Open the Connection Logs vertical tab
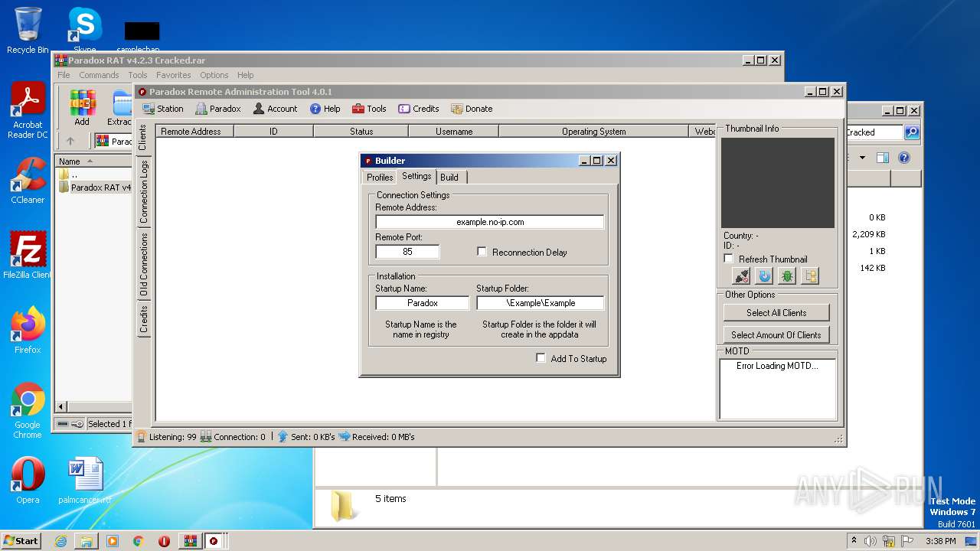The width and height of the screenshot is (980, 551). pos(143,192)
